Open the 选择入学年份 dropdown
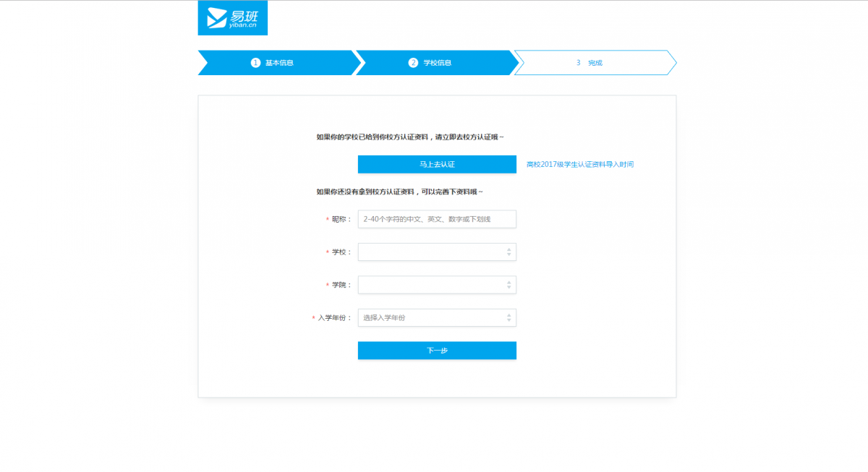Image resolution: width=868 pixels, height=472 pixels. 431,318
